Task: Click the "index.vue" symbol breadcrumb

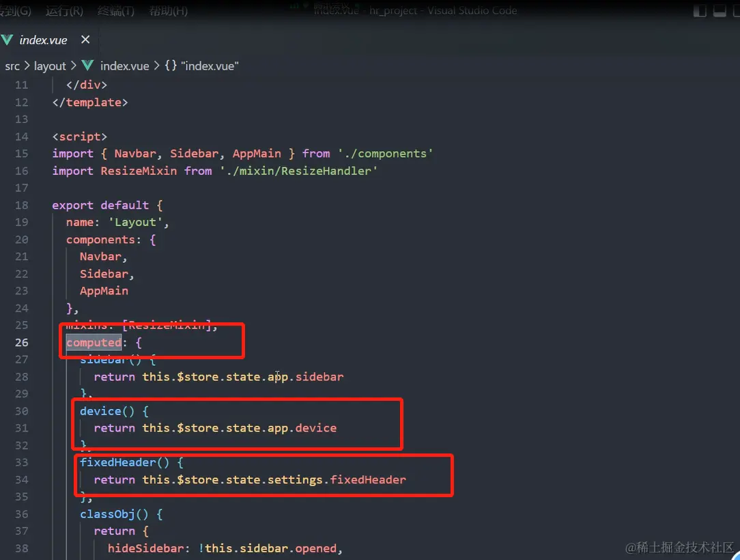Action: (x=210, y=66)
